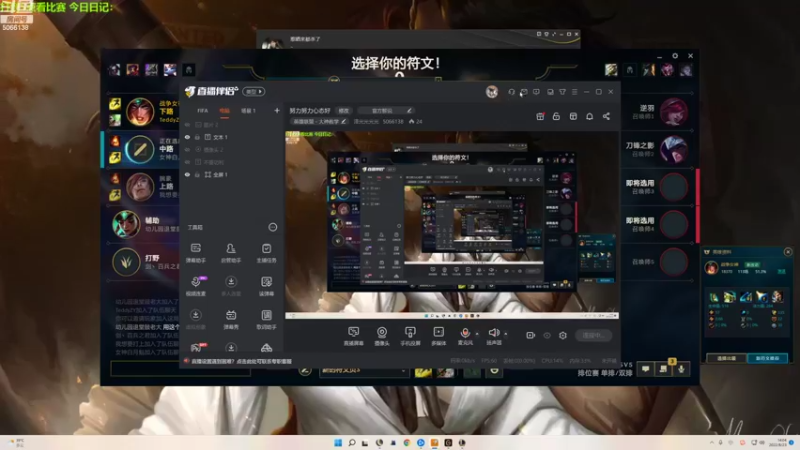Toggle visibility of 全屏 1 source
Viewport: 800px width, 450px height.
(x=187, y=174)
